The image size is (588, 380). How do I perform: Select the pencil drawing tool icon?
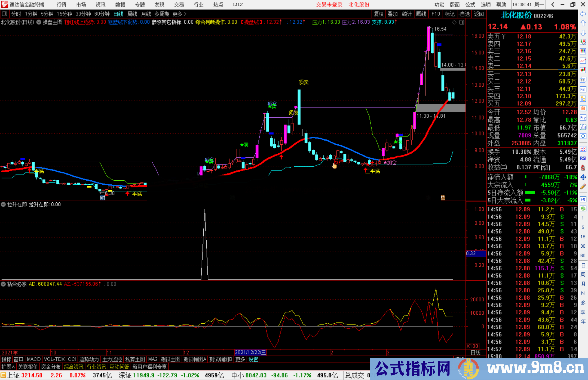pyautogui.click(x=583, y=187)
